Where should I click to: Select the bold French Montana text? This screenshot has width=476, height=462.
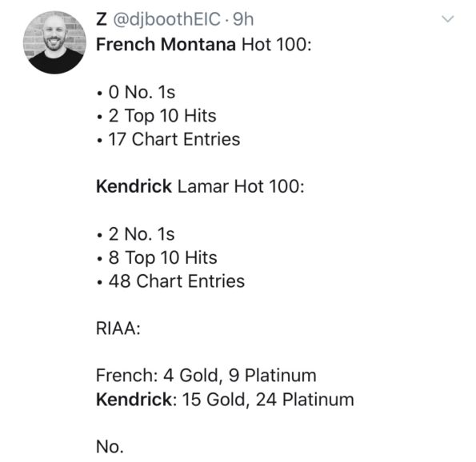click(166, 45)
